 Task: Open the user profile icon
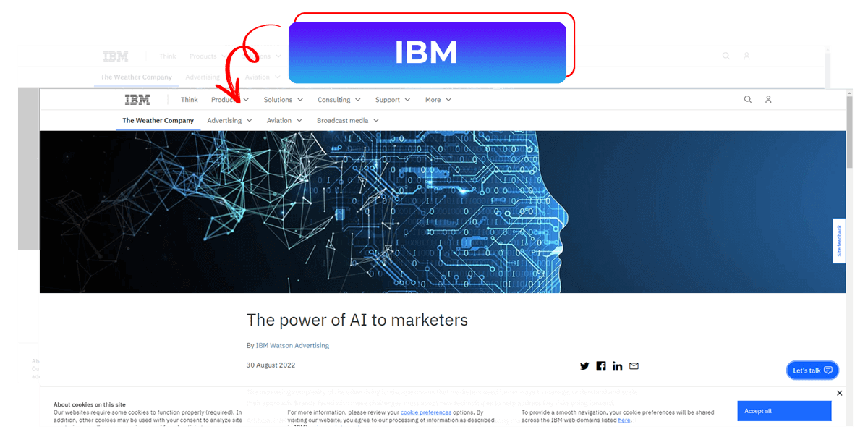[768, 100]
